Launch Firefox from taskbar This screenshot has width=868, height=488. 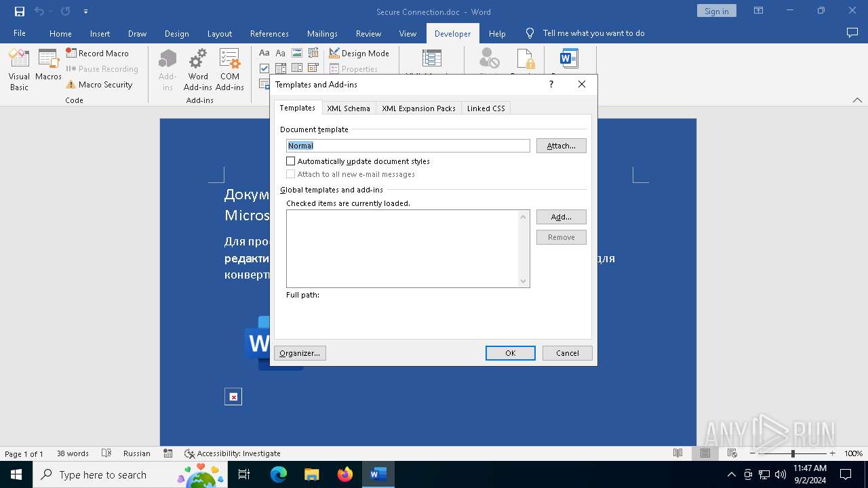tap(345, 474)
